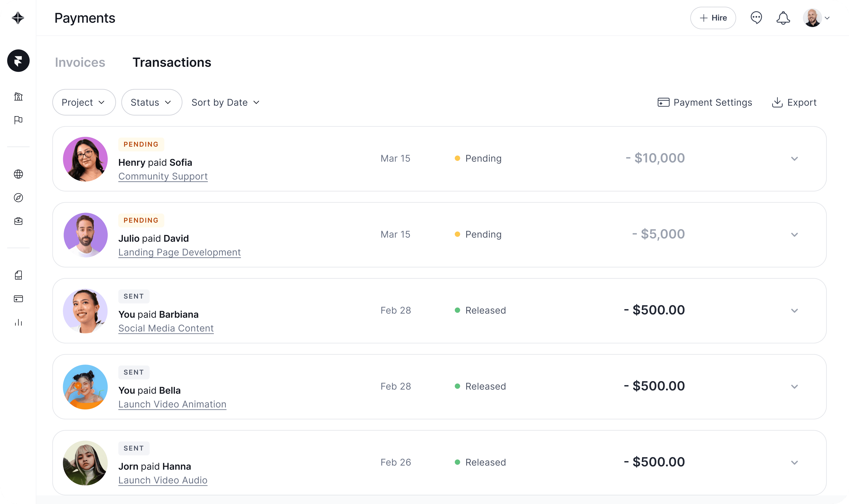Click the bar chart analytics icon

tap(18, 322)
